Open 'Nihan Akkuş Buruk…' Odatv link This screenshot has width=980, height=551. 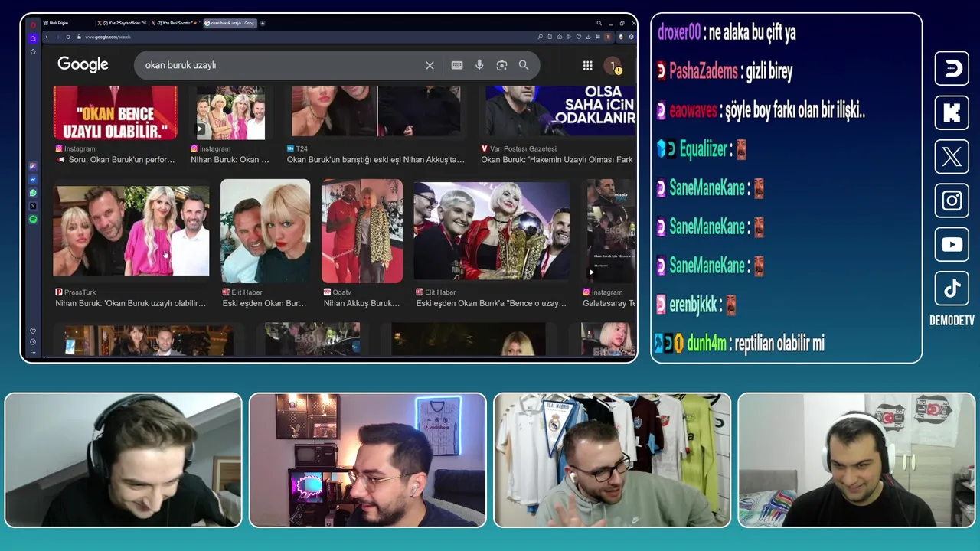pos(361,304)
